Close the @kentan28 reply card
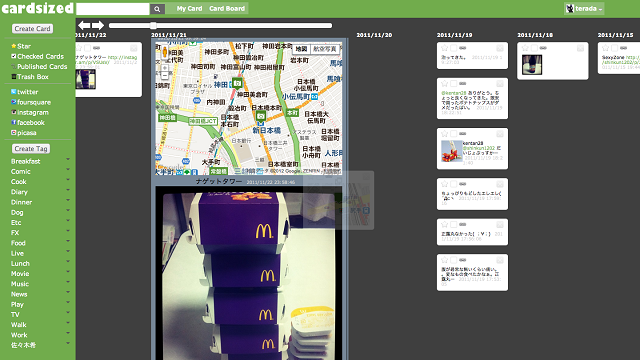This screenshot has height=360, width=640. pyautogui.click(x=500, y=84)
